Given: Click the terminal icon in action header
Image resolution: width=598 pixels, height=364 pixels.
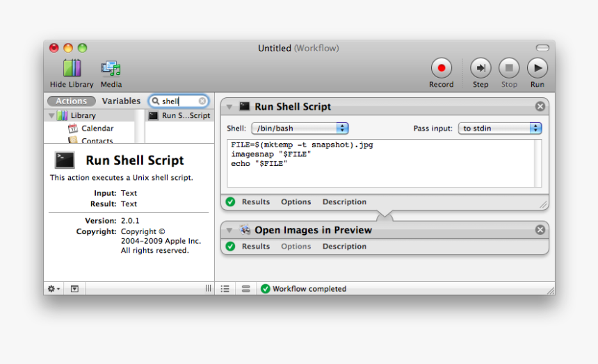Looking at the screenshot, I should 245,106.
